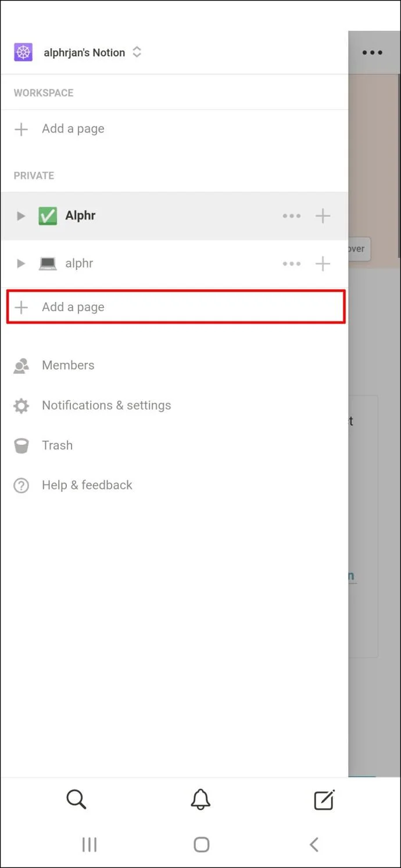Click the WORKSPACE section header
The width and height of the screenshot is (401, 868).
tap(44, 93)
